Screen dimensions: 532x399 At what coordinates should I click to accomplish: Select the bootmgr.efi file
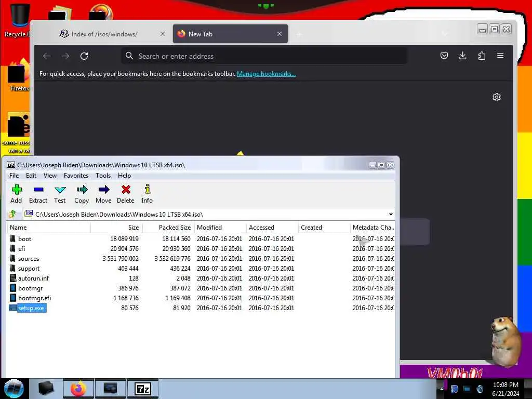201,298
